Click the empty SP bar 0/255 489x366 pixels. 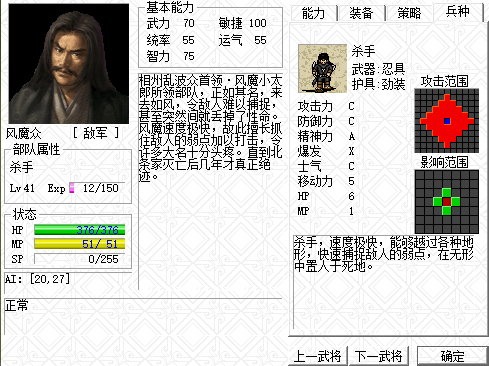(x=80, y=259)
